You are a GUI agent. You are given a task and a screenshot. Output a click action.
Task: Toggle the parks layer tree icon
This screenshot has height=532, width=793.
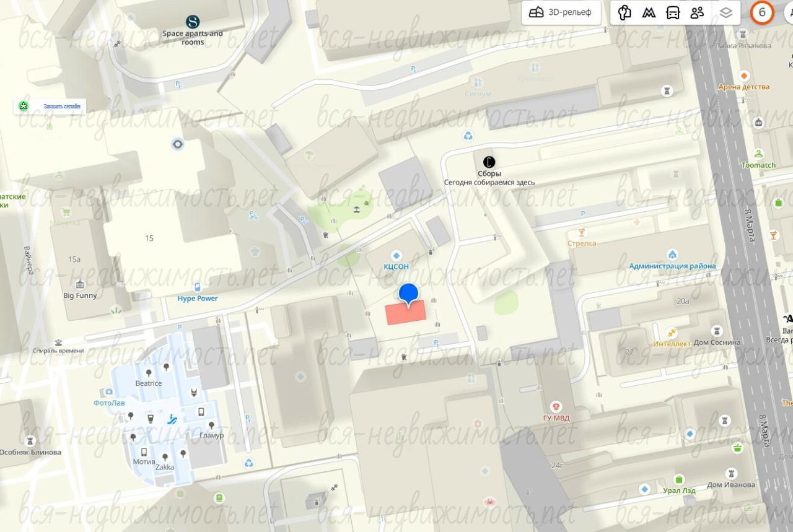pyautogui.click(x=624, y=12)
